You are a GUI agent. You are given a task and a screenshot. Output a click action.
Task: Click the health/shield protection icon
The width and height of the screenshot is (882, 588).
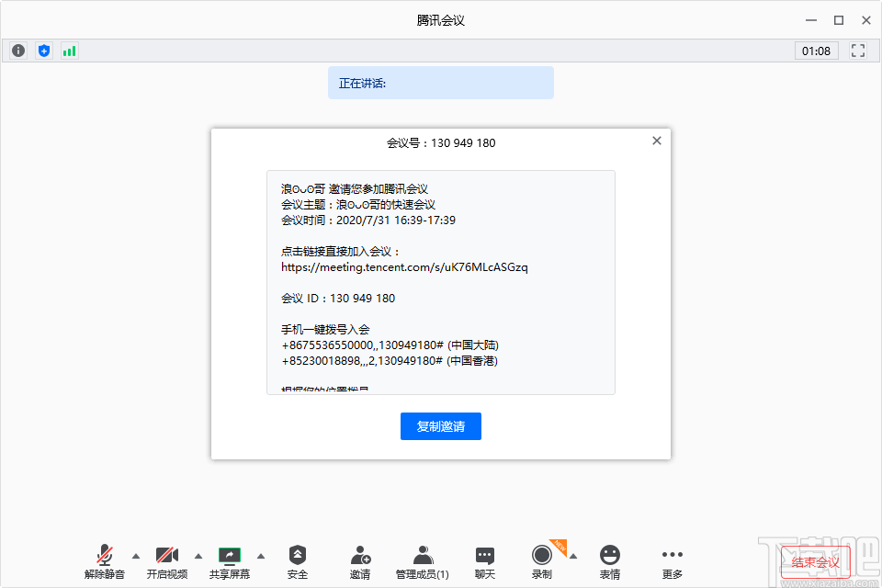[43, 51]
